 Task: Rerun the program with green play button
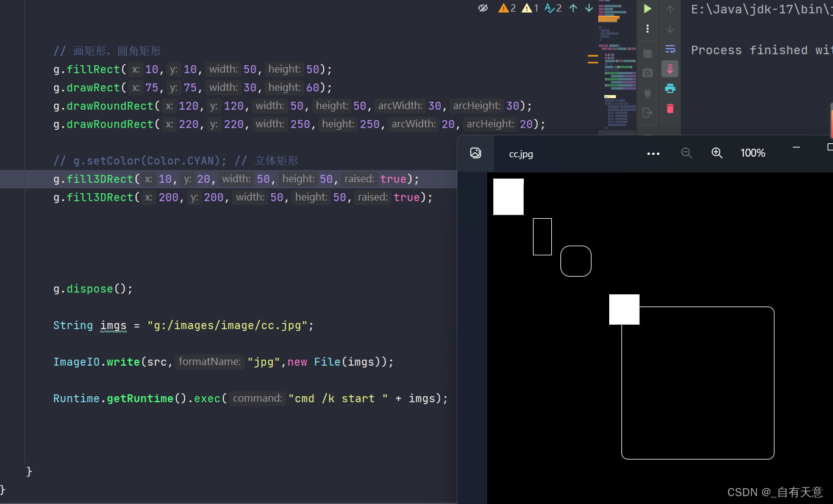648,9
